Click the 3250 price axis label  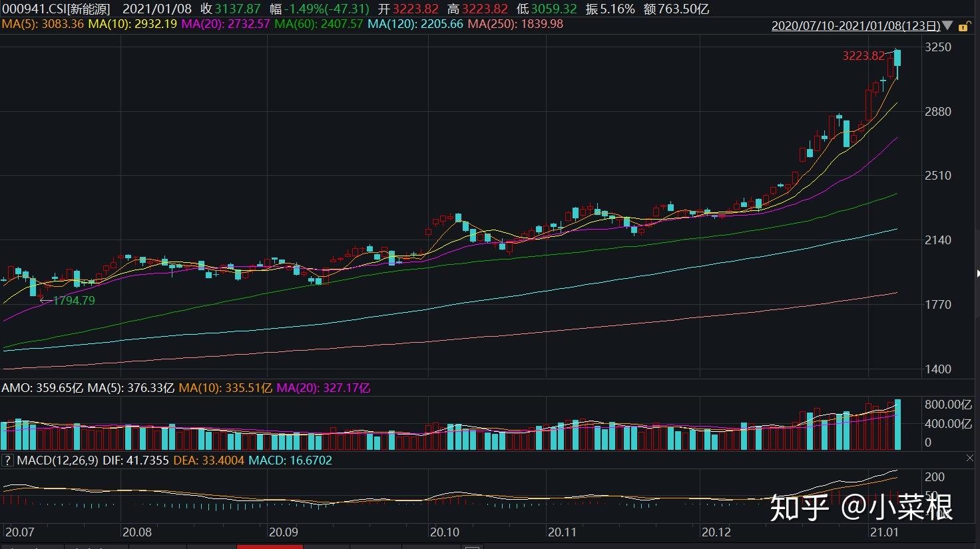pyautogui.click(x=937, y=47)
